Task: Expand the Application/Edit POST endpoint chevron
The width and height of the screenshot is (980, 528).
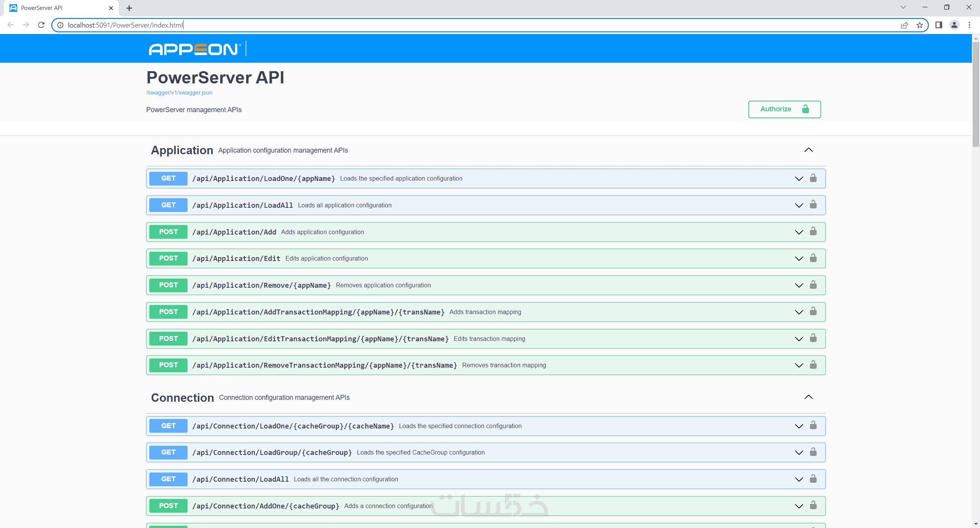Action: [799, 259]
